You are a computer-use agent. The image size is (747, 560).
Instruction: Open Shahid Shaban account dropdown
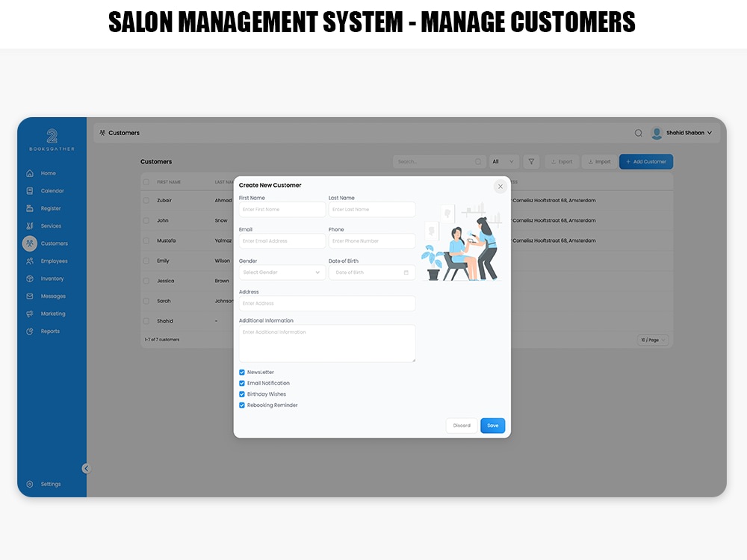(689, 133)
